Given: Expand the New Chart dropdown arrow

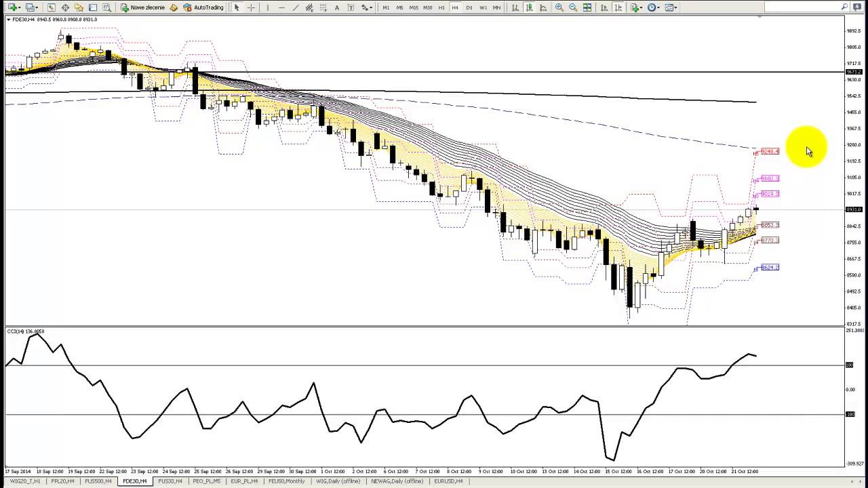Looking at the screenshot, I should pyautogui.click(x=20, y=7).
